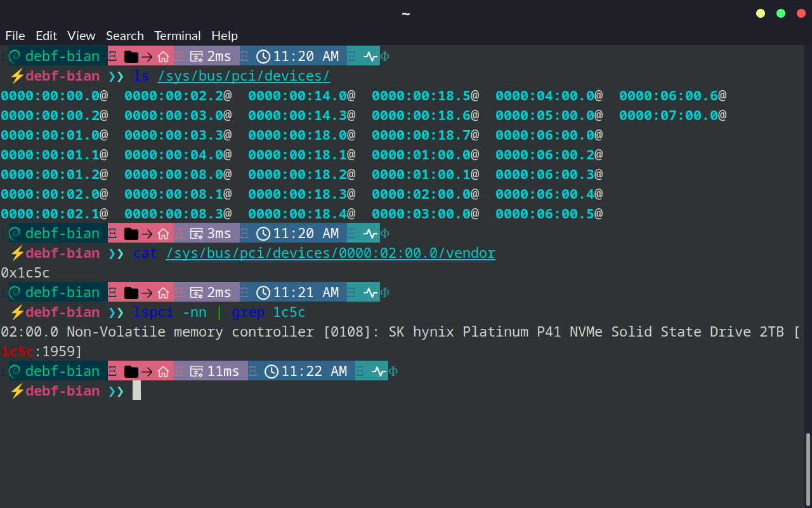Click the lightning bolt on the empty prompt line

coord(17,391)
